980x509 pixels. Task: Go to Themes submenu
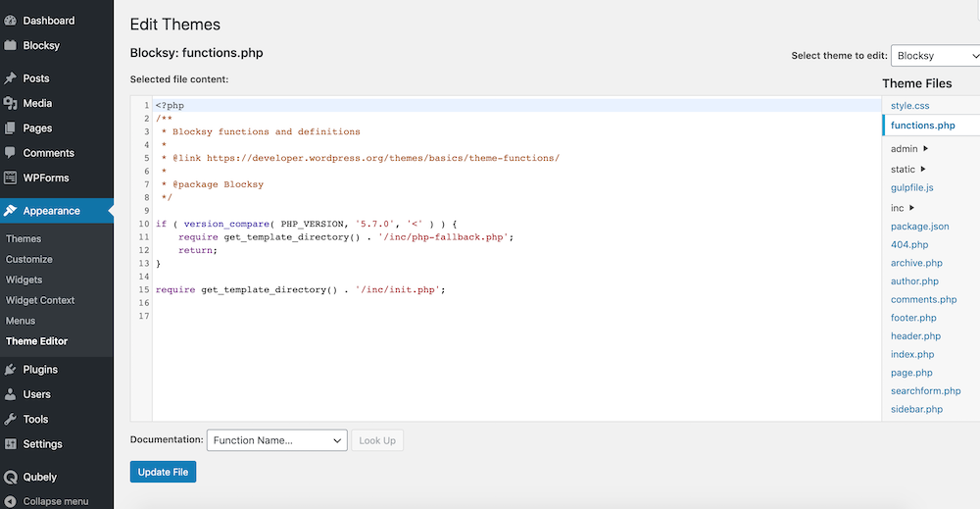[24, 239]
